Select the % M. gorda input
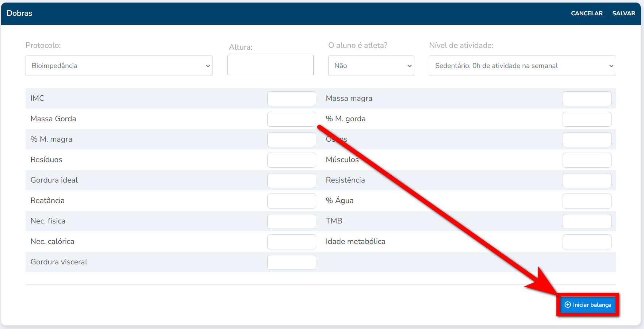 pyautogui.click(x=587, y=119)
